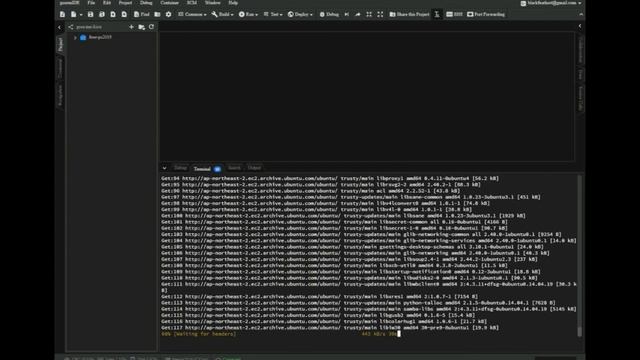Open the Test dropdown

(x=273, y=14)
